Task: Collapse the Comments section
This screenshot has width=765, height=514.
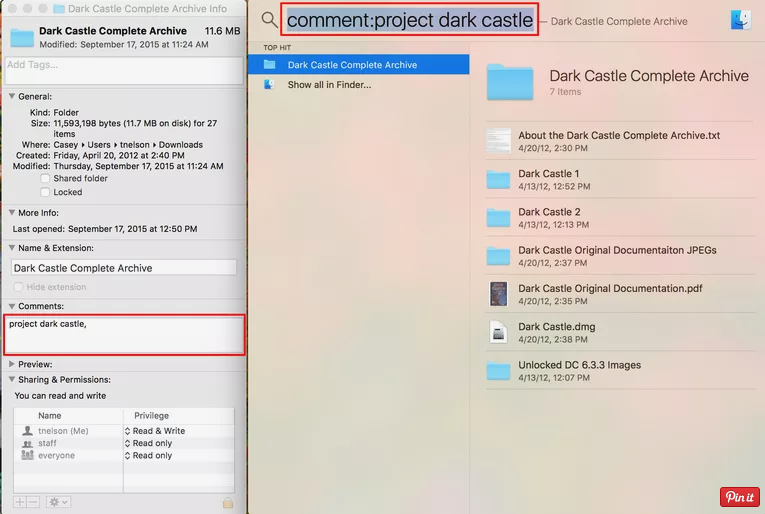Action: 12,306
